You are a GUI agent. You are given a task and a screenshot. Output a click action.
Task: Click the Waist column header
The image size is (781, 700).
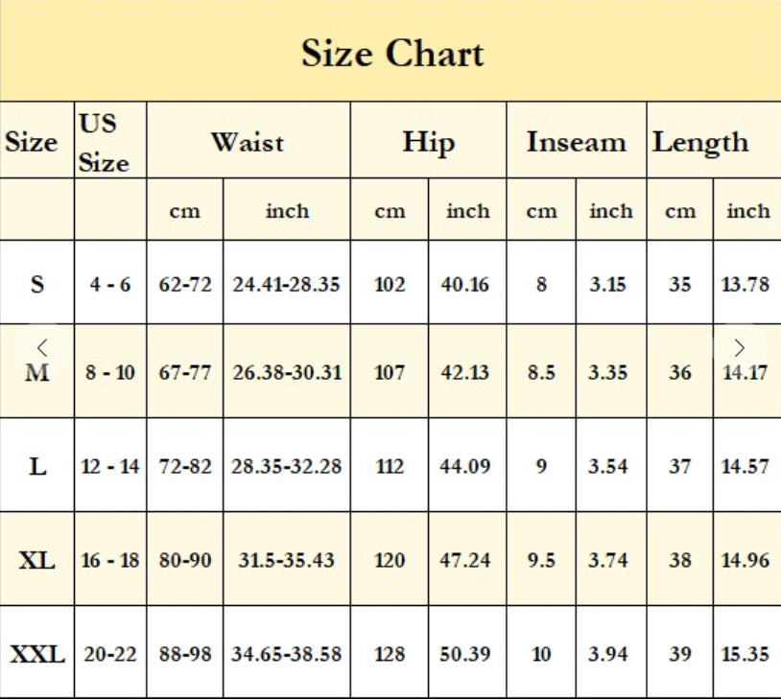248,142
